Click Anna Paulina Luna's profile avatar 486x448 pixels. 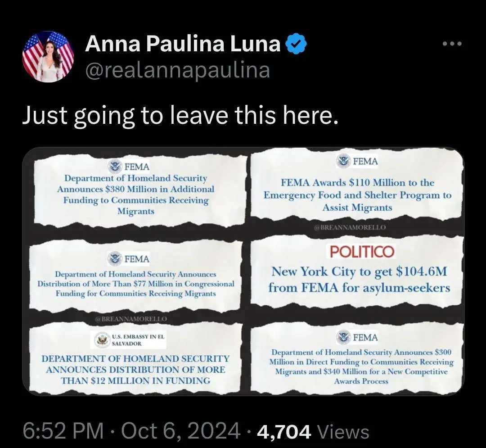(x=48, y=56)
